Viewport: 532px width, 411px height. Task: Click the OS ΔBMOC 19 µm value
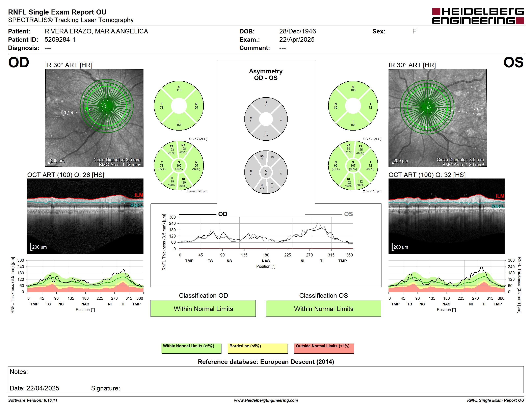[x=372, y=191]
